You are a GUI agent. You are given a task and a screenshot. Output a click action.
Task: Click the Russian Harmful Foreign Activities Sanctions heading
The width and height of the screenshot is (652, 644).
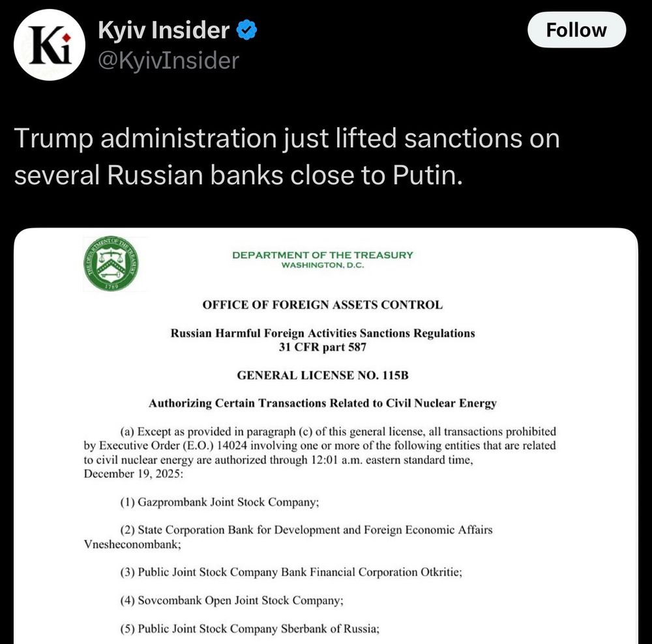[323, 334]
